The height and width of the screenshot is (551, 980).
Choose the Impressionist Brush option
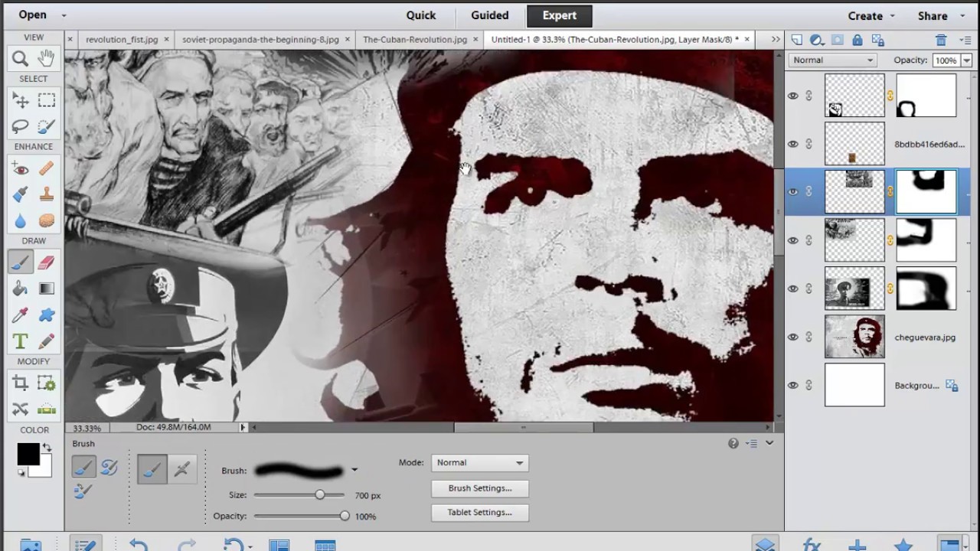(109, 467)
